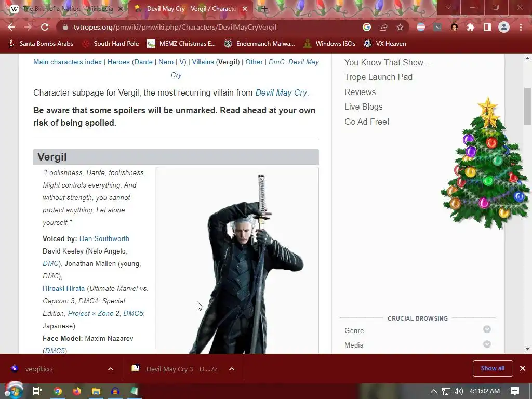Open the DmC: Devil May Cry link
The image size is (532, 399).
click(294, 62)
